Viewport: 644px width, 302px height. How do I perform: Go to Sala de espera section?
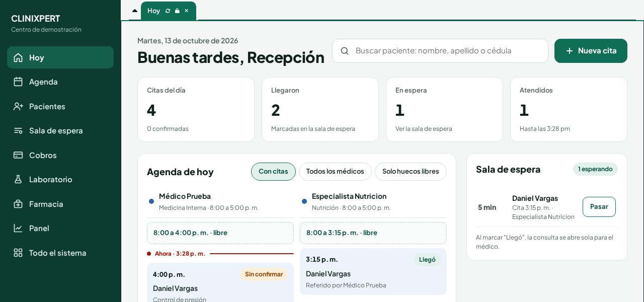click(60, 130)
